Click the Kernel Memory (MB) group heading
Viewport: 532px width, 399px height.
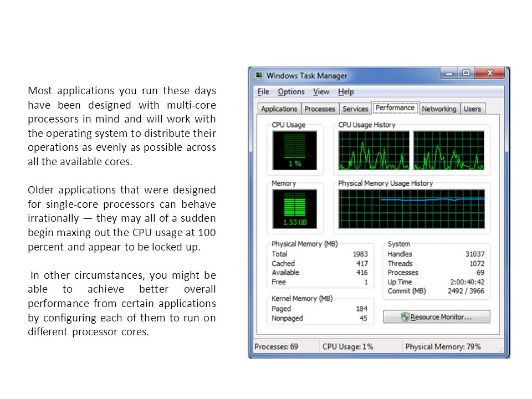tap(302, 299)
